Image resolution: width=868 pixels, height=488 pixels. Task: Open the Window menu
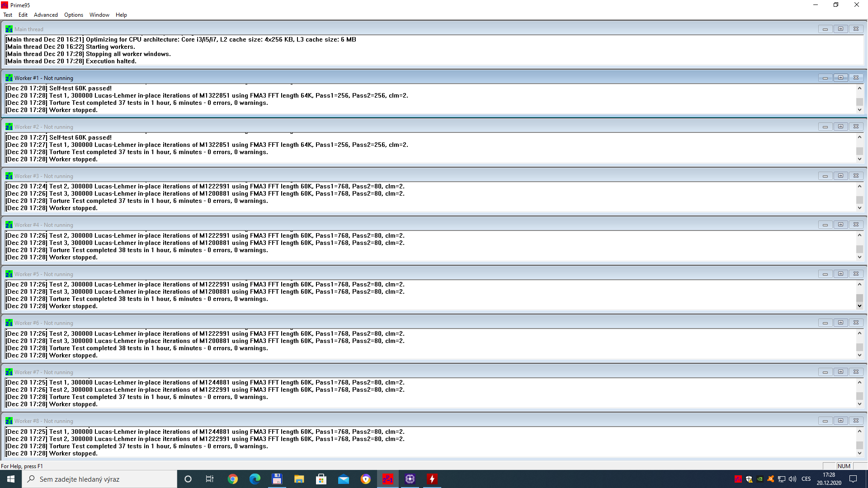(99, 15)
